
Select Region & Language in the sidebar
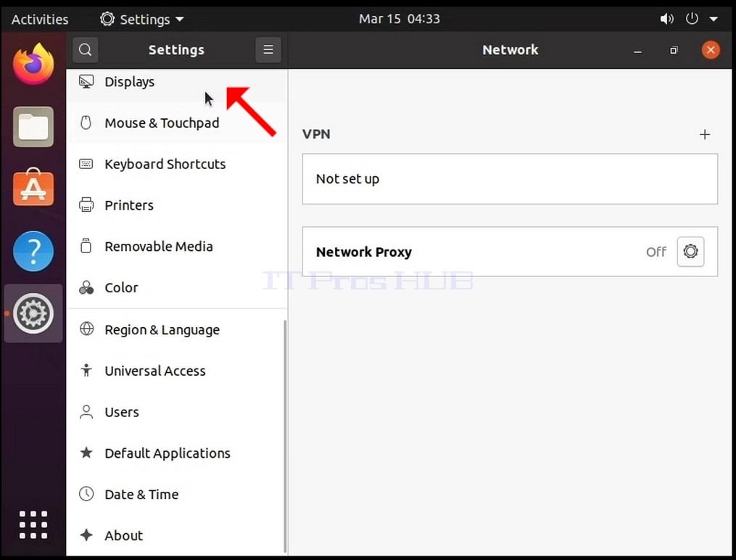pos(177,329)
